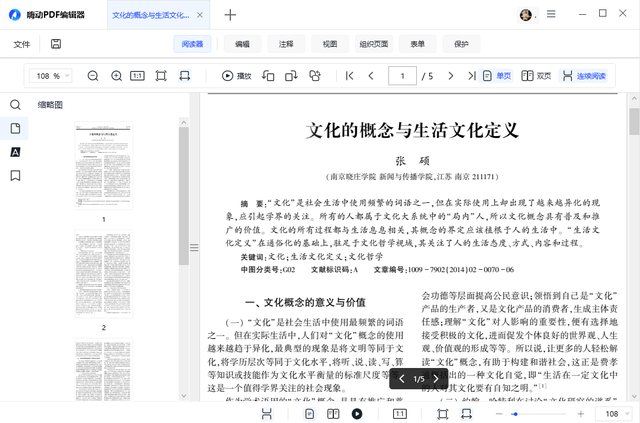This screenshot has height=423, width=640.
Task: Click fit page icon in bottom bar
Action: click(x=442, y=414)
